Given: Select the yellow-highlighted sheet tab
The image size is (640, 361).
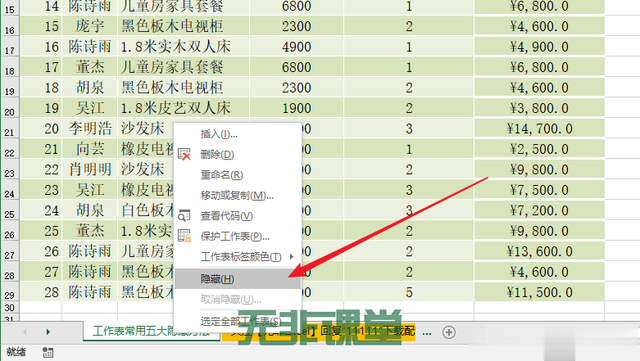Looking at the screenshot, I should pos(319,332).
